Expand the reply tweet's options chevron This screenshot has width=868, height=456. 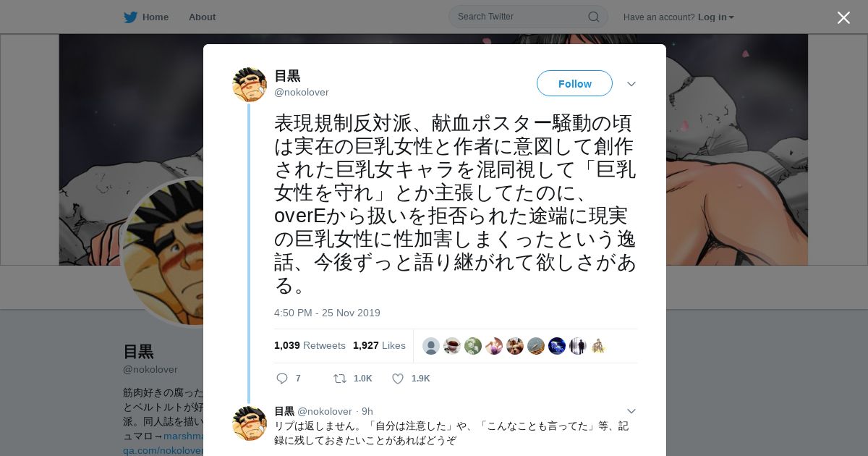(631, 411)
